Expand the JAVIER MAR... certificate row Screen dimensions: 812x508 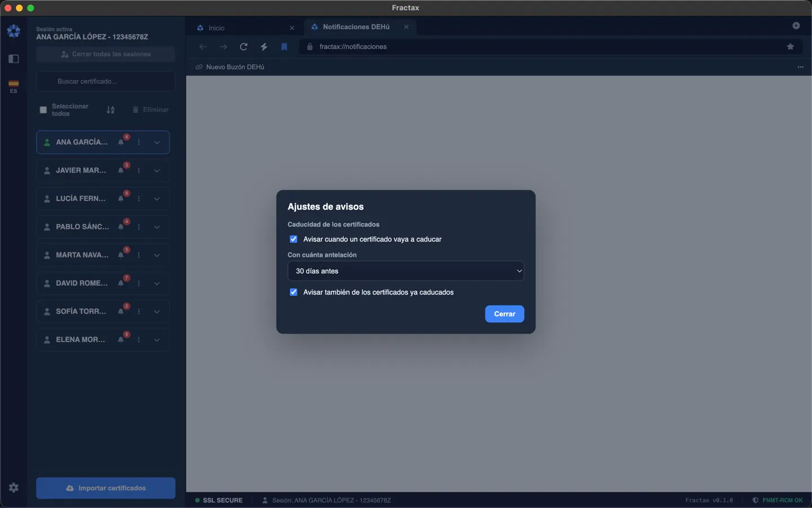157,170
